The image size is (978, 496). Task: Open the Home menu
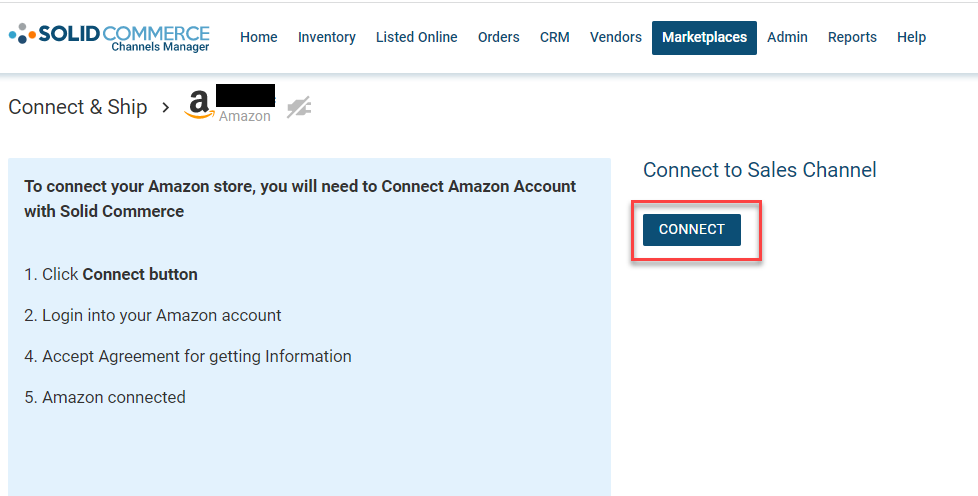pos(259,37)
